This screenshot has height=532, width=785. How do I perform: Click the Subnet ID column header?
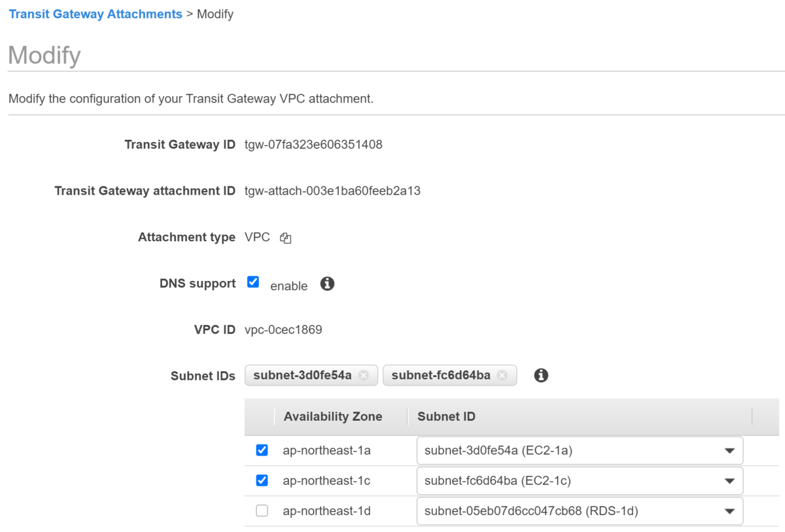446,416
